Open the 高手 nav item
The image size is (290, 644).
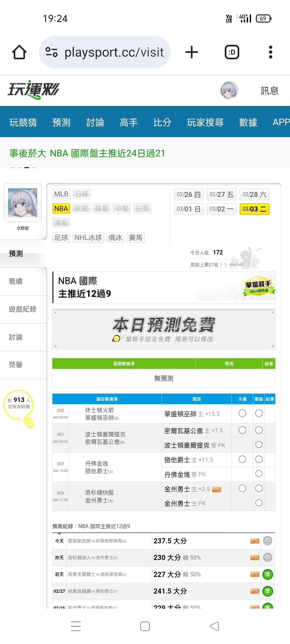(x=129, y=122)
